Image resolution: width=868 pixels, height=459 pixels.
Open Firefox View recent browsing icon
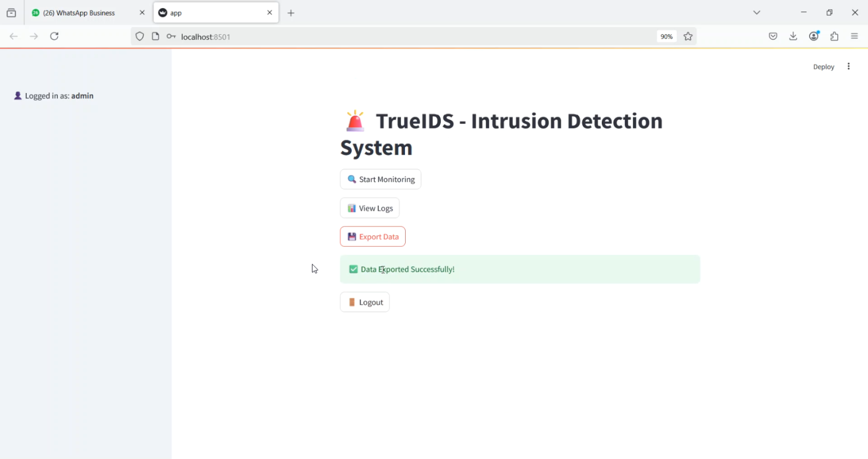pos(11,13)
